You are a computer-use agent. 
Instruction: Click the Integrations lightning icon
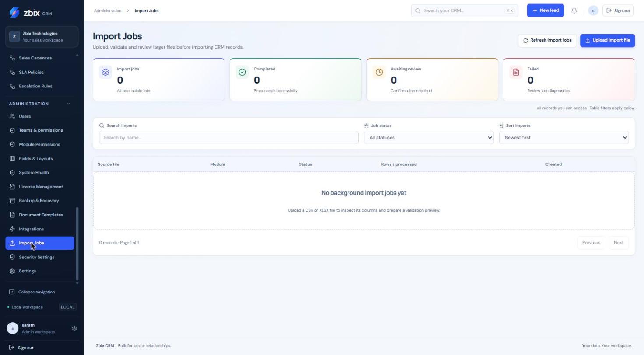point(12,229)
